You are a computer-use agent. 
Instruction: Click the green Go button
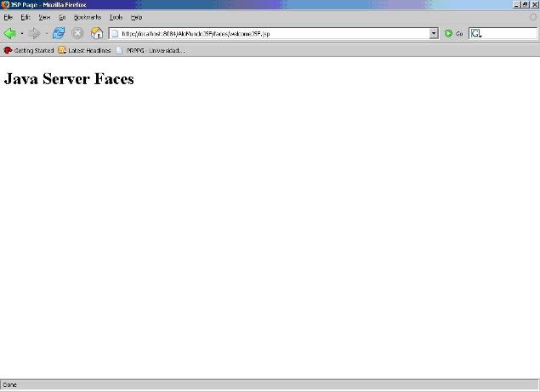tap(453, 33)
